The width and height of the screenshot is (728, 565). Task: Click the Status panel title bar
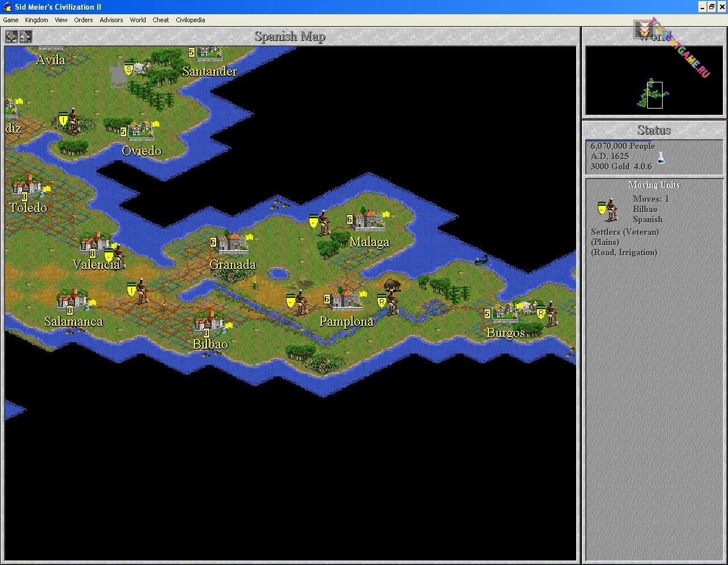[x=653, y=130]
